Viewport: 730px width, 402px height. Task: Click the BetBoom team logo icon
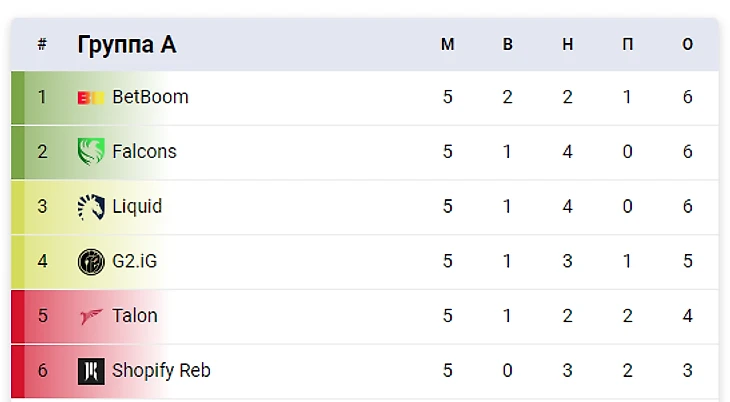click(91, 98)
